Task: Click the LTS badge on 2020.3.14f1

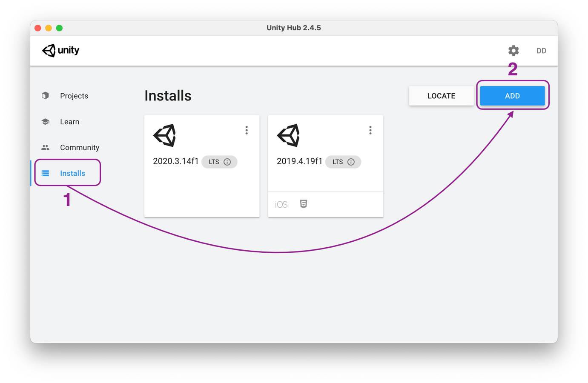Action: [x=219, y=162]
